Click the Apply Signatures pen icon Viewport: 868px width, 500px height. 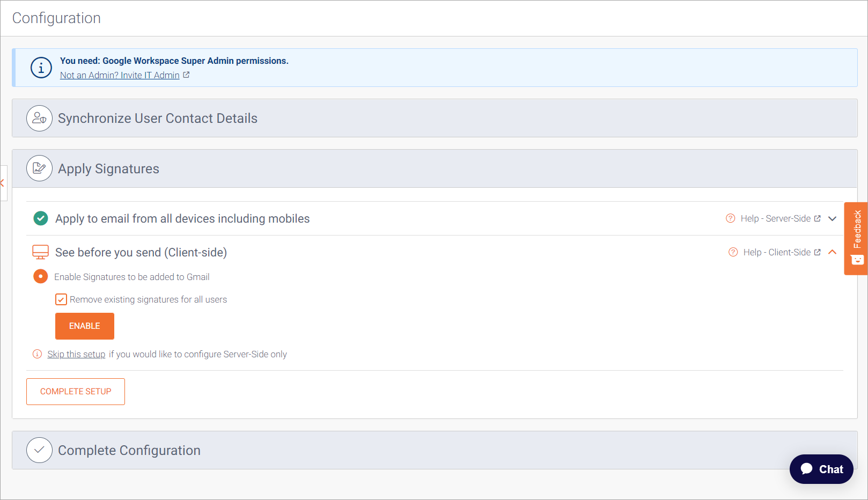[x=39, y=168]
